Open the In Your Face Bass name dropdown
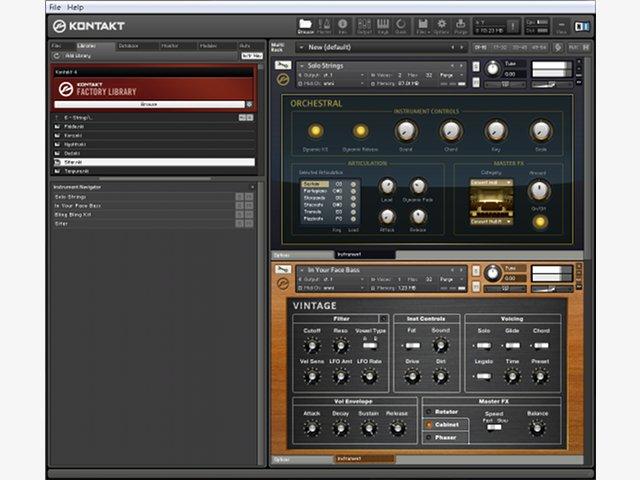This screenshot has width=640, height=480. pyautogui.click(x=302, y=270)
